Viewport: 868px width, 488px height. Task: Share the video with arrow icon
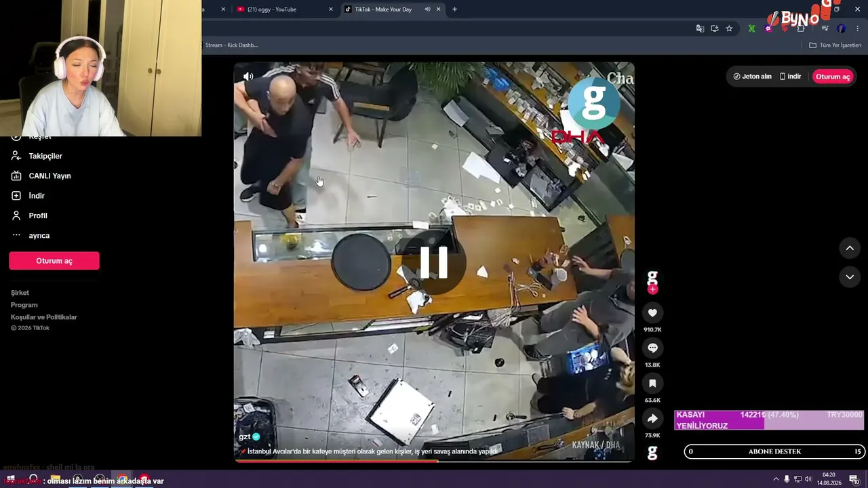pos(652,418)
